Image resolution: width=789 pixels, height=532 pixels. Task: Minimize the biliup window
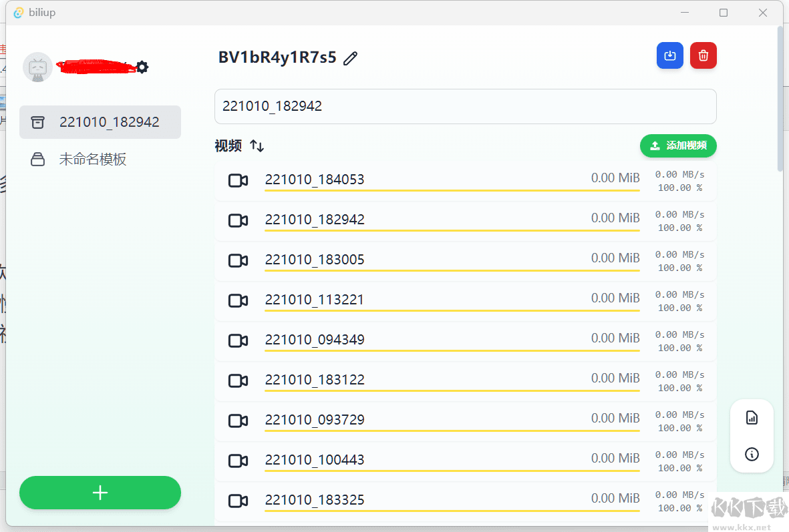click(685, 13)
